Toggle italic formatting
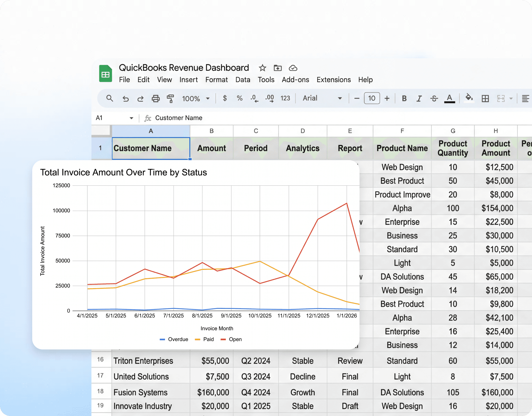Viewport: 532px width, 416px height. [x=419, y=98]
